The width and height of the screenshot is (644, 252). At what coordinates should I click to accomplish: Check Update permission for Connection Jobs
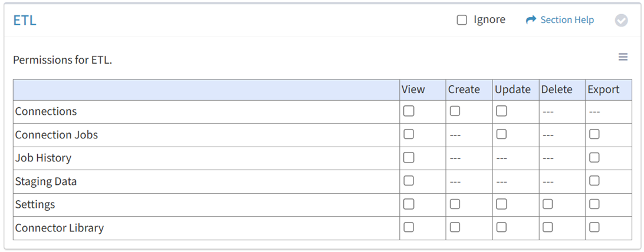(501, 134)
